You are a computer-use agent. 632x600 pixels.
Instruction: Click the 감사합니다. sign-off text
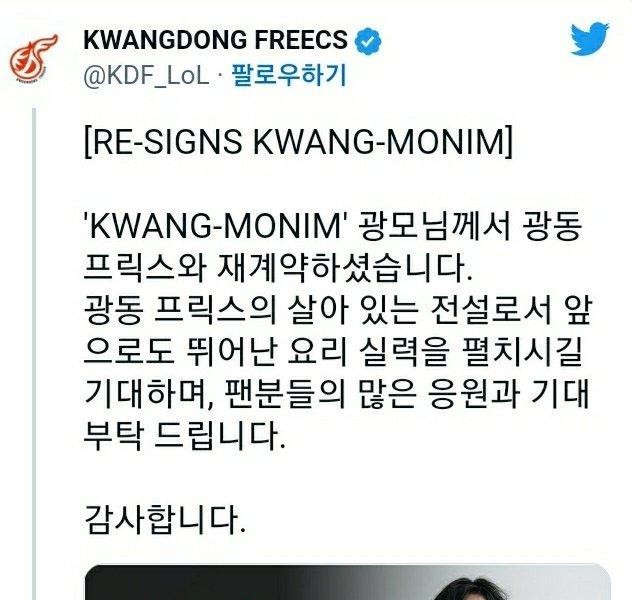coord(164,520)
